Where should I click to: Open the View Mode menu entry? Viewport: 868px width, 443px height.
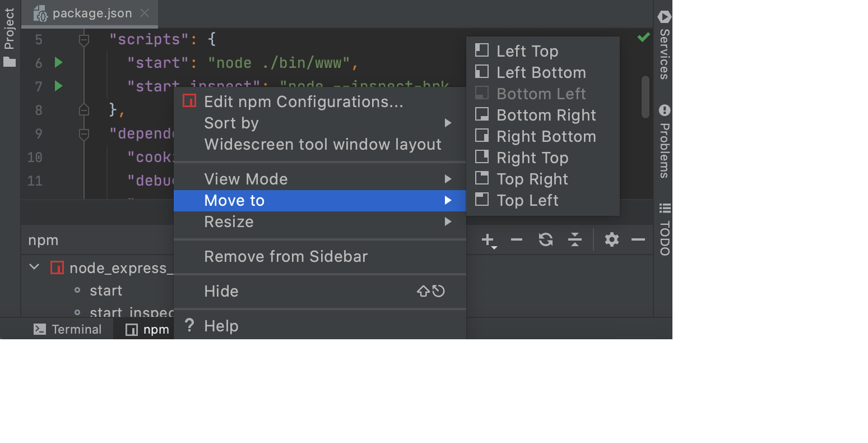(320, 179)
